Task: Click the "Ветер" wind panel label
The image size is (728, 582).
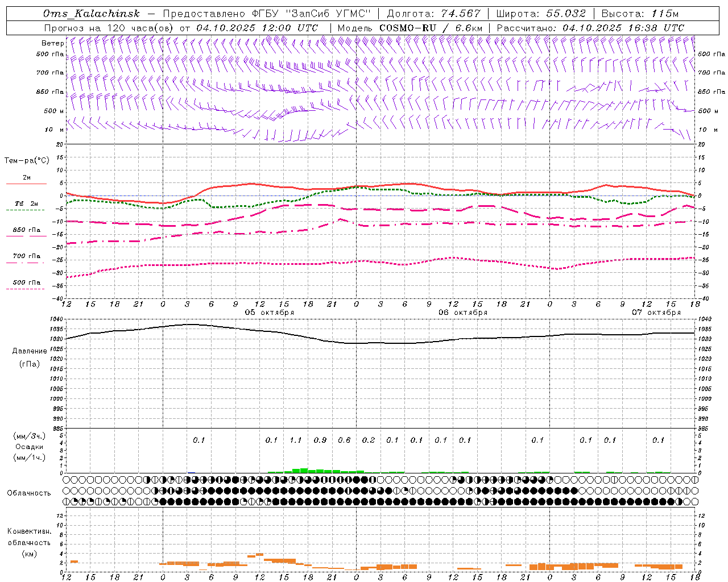Action: (52, 43)
